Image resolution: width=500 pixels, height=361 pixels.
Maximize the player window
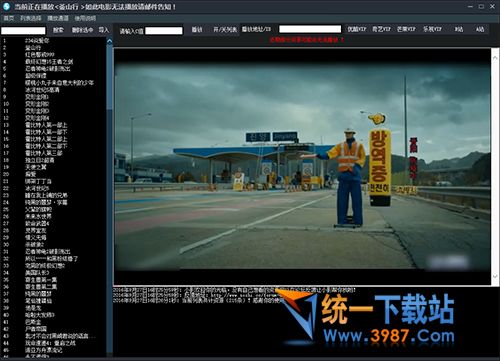click(x=481, y=6)
